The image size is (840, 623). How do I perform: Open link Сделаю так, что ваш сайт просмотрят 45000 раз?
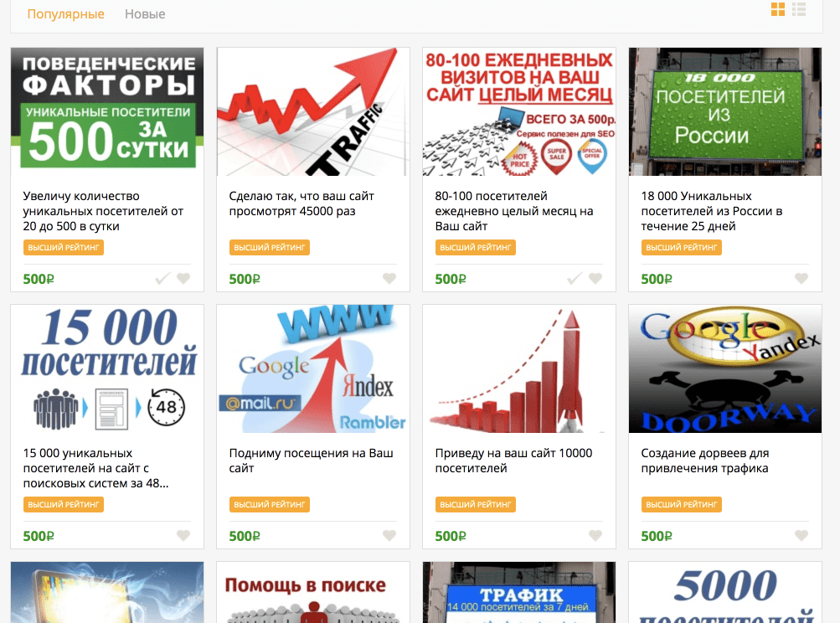(x=301, y=203)
